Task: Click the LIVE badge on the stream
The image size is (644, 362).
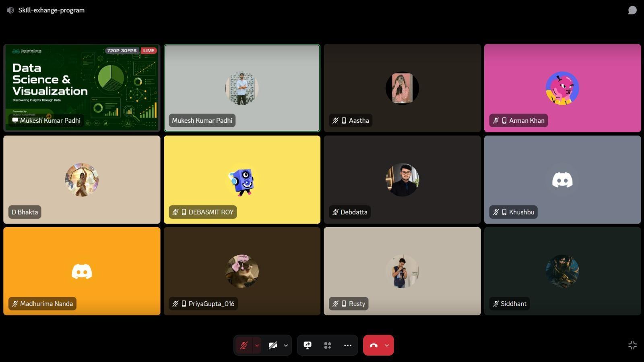Action: pyautogui.click(x=149, y=51)
